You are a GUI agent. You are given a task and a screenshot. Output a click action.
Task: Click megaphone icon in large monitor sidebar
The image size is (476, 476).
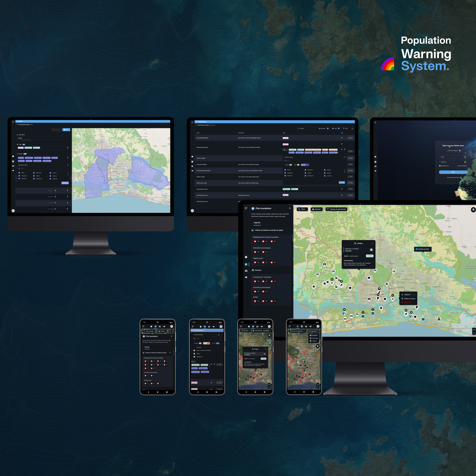(246, 277)
